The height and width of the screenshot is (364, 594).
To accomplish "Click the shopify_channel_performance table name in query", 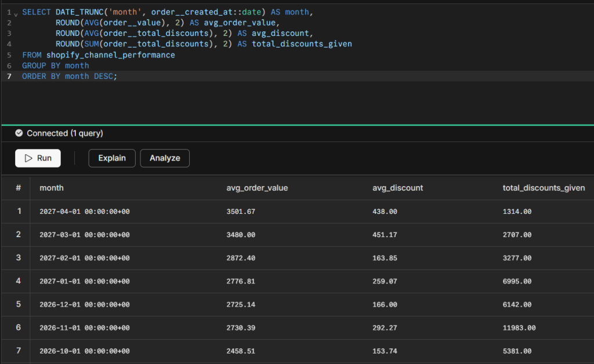I will [111, 55].
